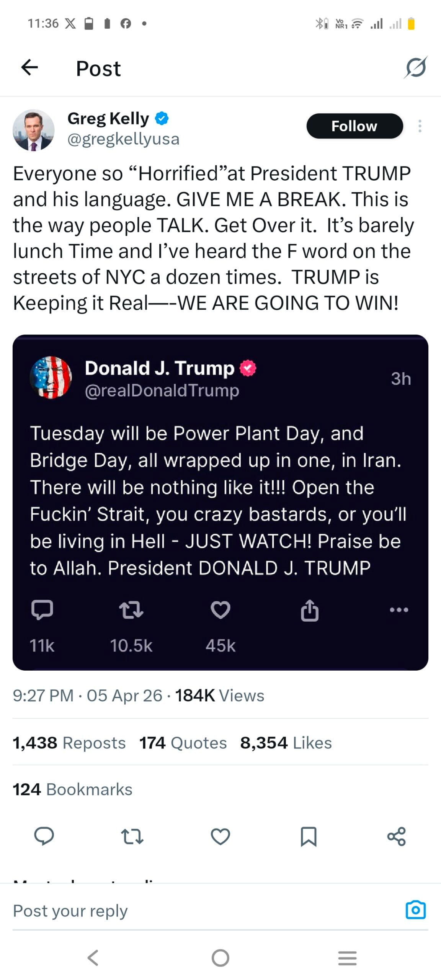Image resolution: width=441 pixels, height=980 pixels.
Task: Open reply icon under Greg Kelly's post
Action: 44,836
